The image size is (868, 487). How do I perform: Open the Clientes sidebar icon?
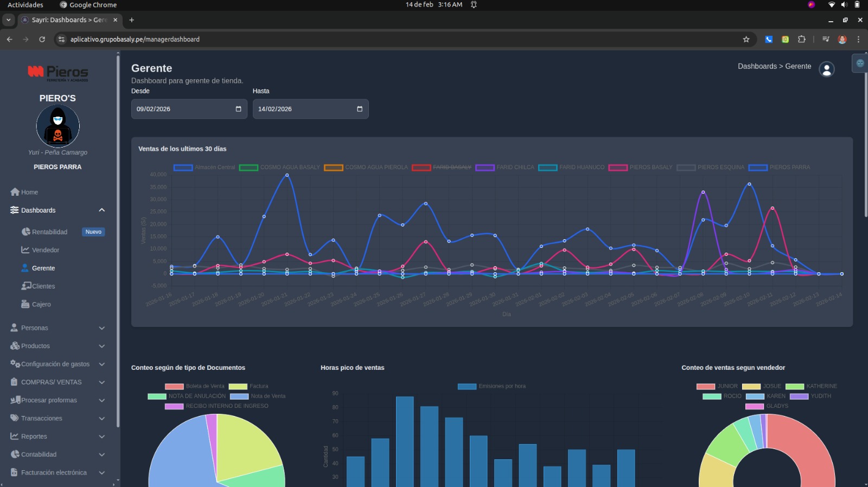pyautogui.click(x=25, y=286)
